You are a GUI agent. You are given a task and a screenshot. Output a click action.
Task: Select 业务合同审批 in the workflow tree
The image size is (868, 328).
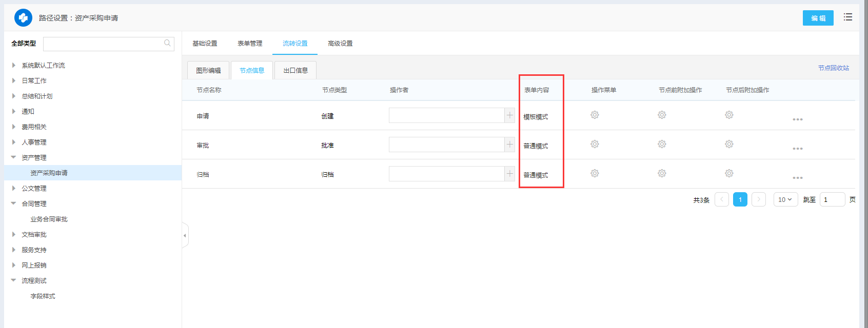[49, 219]
